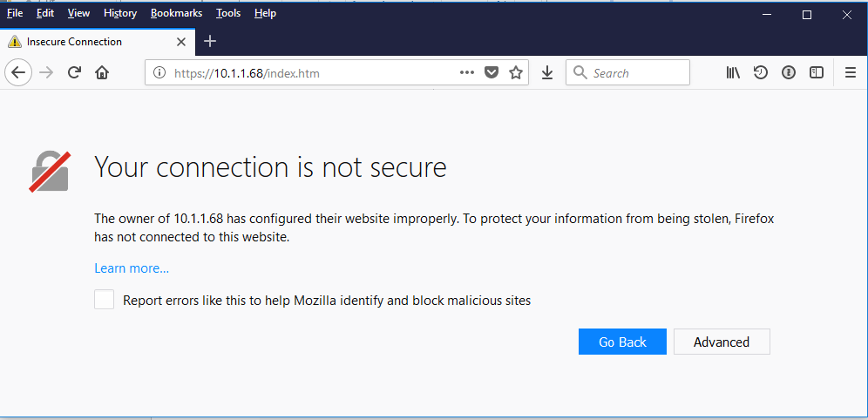Click the blue Go Back button
The width and height of the screenshot is (868, 420).
[x=622, y=342]
